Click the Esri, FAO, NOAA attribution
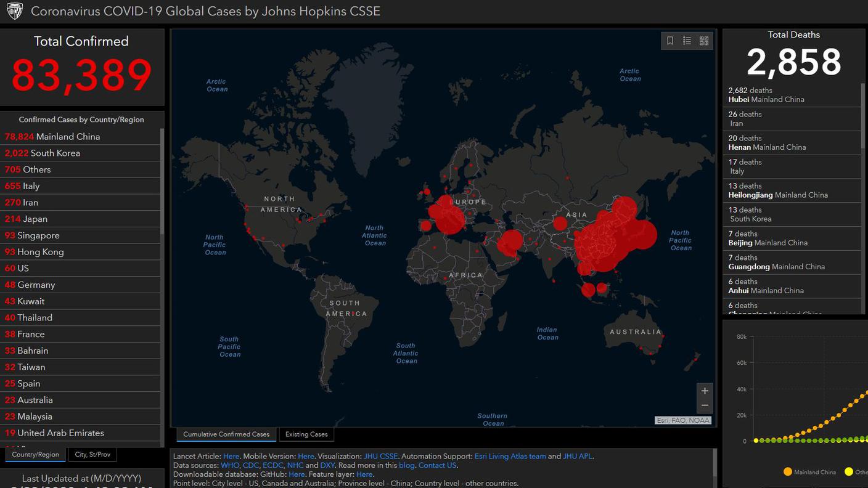The height and width of the screenshot is (488, 868). click(x=683, y=420)
